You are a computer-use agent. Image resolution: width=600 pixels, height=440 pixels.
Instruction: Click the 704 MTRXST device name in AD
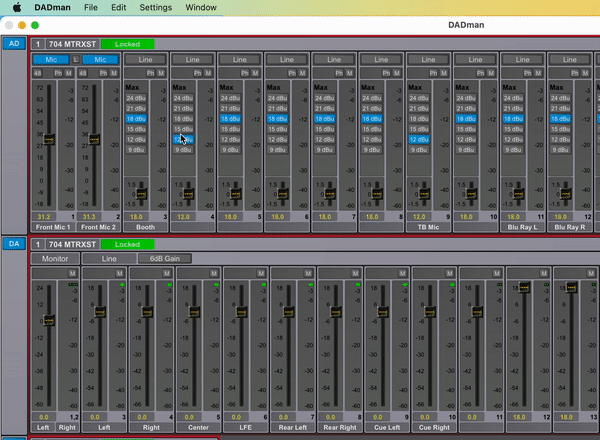tap(72, 44)
